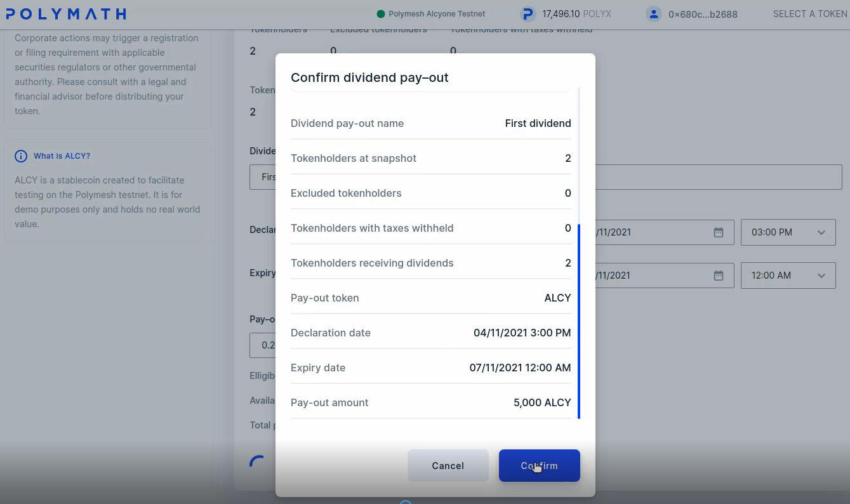
Task: Click the 'Tokenholders with taxes withheld' dialog row
Action: [431, 228]
